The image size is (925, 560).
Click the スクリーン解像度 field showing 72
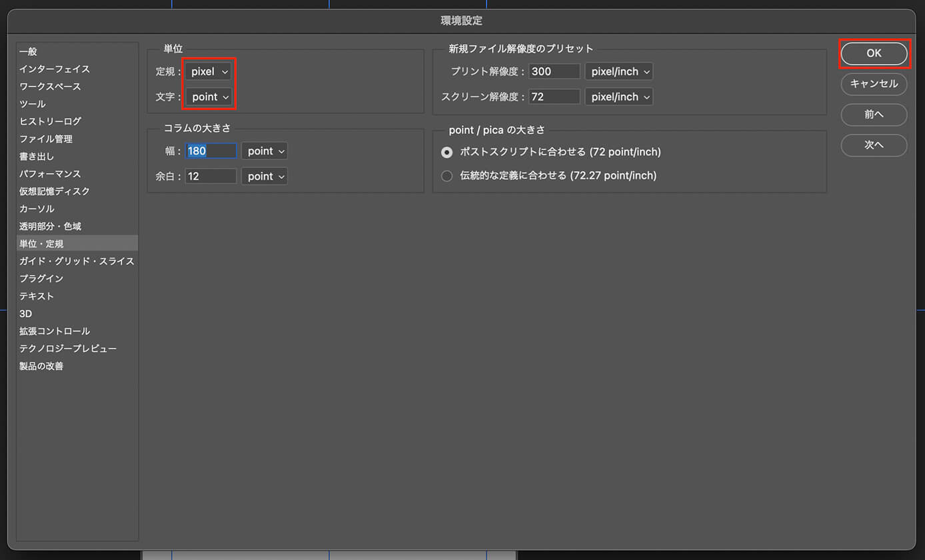pyautogui.click(x=554, y=97)
